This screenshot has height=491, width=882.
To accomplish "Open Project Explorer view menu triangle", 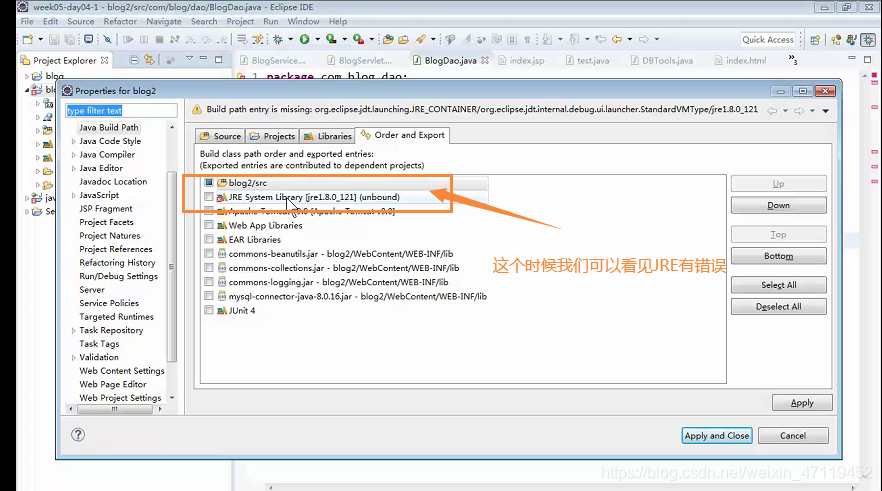I will (190, 58).
